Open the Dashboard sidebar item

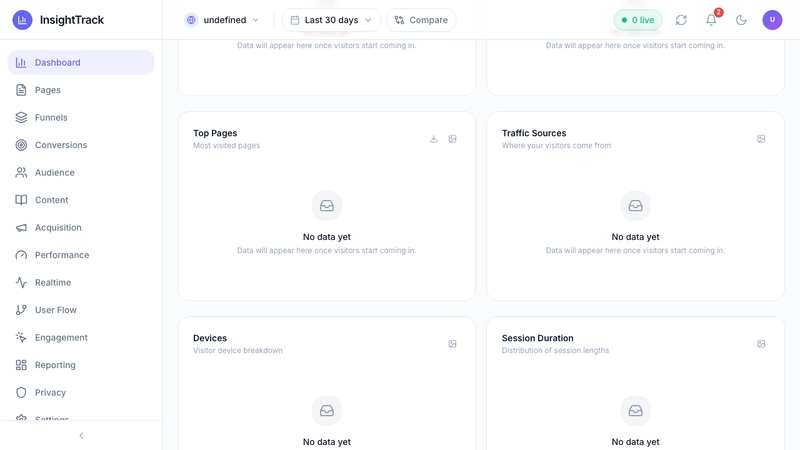tap(81, 62)
